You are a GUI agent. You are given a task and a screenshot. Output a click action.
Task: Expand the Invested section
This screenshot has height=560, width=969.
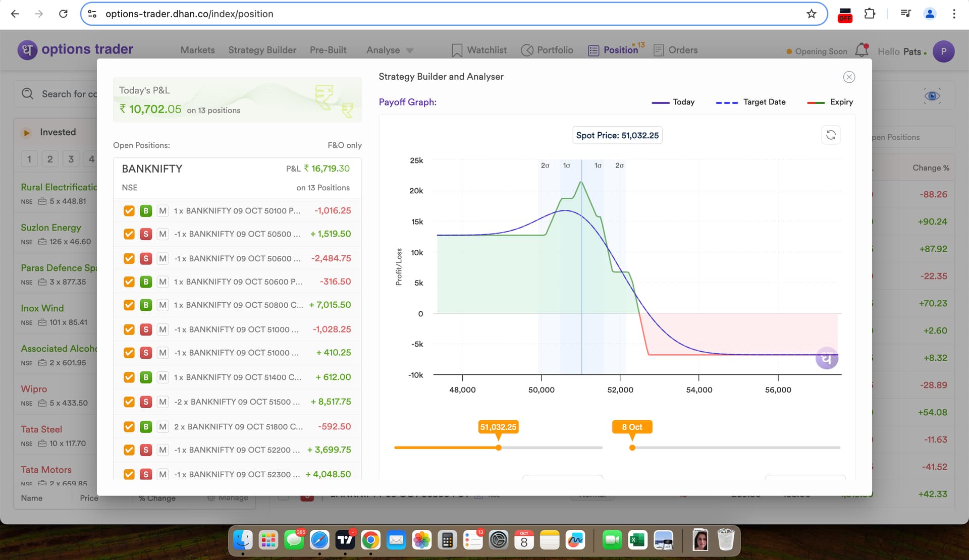tap(26, 133)
